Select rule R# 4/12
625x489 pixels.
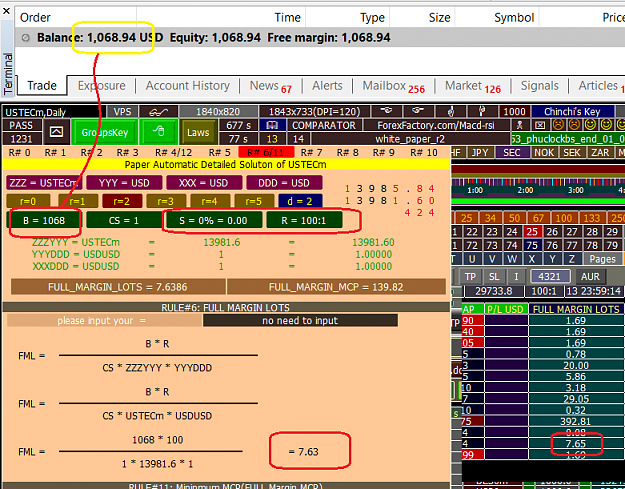pos(173,152)
